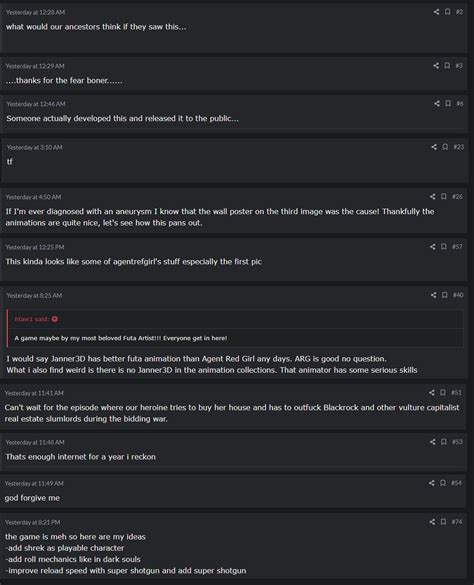This screenshot has width=474, height=585.
Task: Open permalink #74
Action: (x=457, y=522)
